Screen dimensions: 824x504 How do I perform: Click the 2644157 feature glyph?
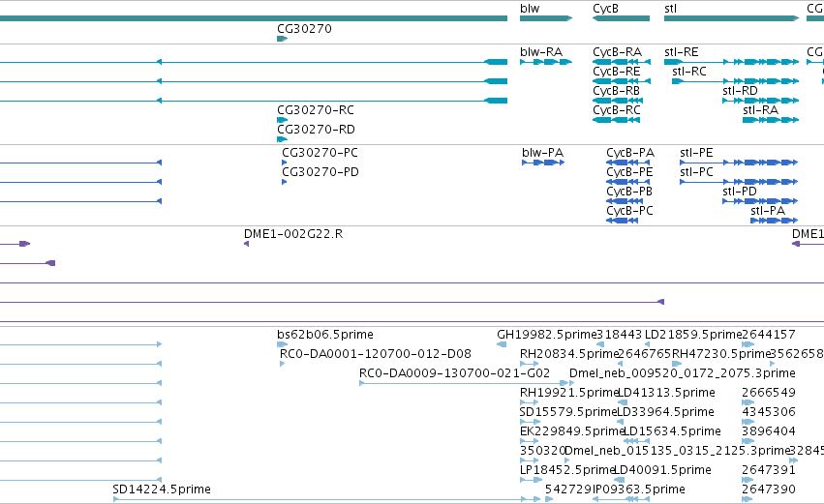(748, 344)
